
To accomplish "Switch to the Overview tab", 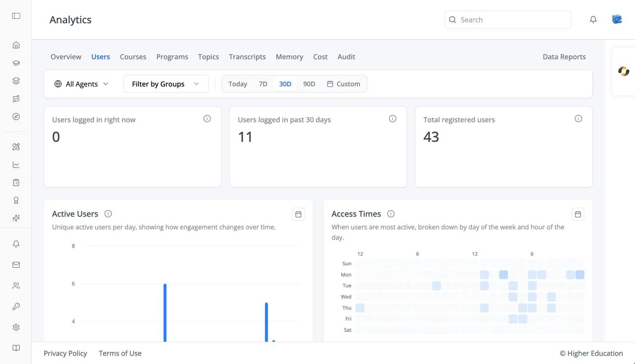I will point(66,57).
